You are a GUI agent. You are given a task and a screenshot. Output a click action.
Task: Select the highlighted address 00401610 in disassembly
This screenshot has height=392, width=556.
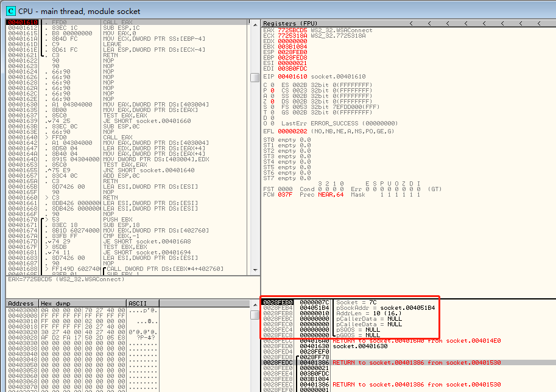click(23, 23)
